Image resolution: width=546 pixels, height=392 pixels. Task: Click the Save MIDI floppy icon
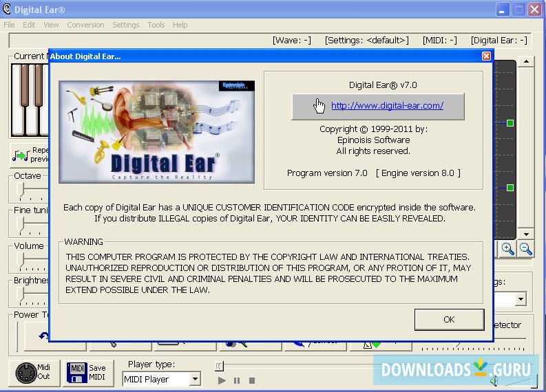[77, 373]
